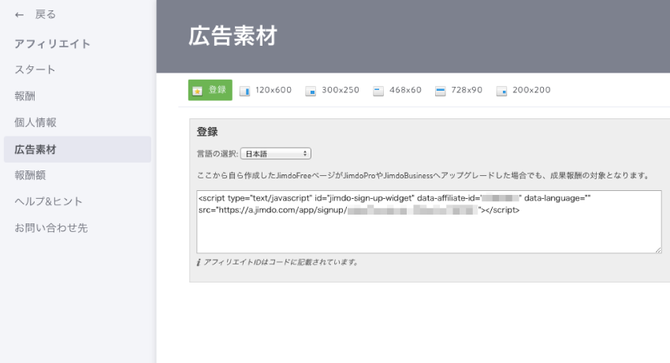Viewport: 670px width, 363px height.
Task: Switch to the 300x250 banner tab
Action: [332, 90]
